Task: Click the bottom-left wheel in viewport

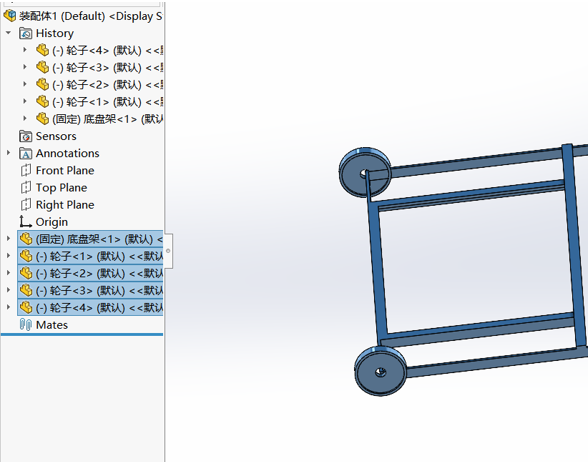Action: pyautogui.click(x=380, y=370)
